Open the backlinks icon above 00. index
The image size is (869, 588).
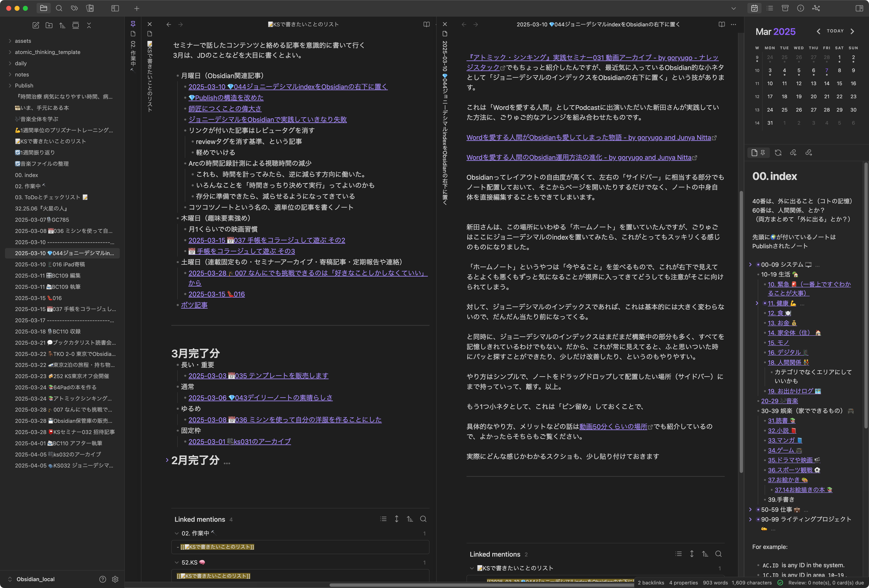793,153
